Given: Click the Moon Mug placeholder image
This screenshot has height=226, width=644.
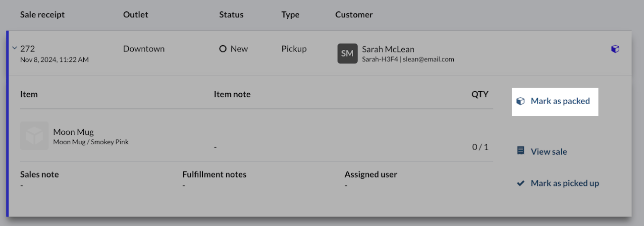Looking at the screenshot, I should click(x=34, y=136).
